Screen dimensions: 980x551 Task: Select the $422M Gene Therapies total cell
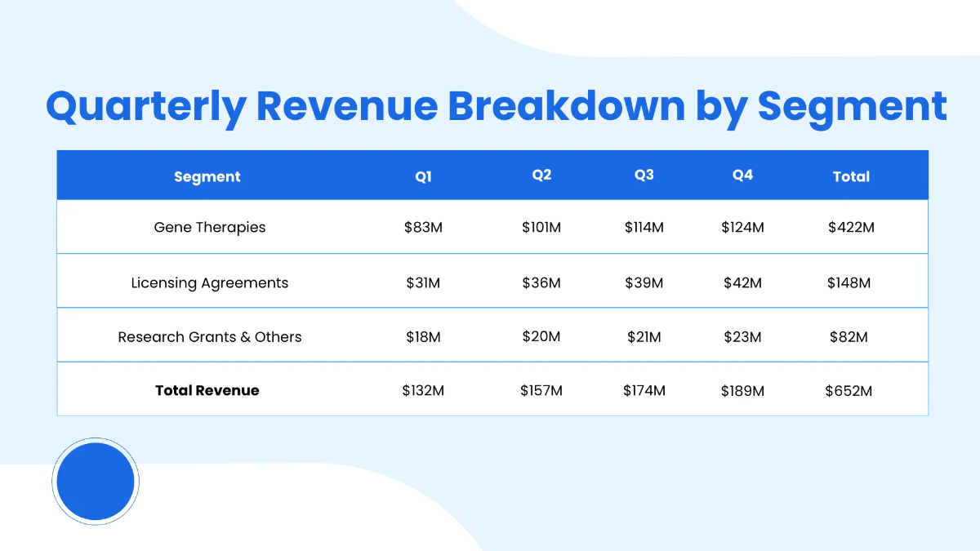[x=851, y=227]
